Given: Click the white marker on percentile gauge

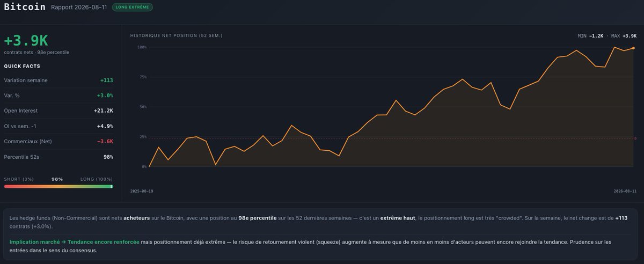Looking at the screenshot, I should (111, 186).
